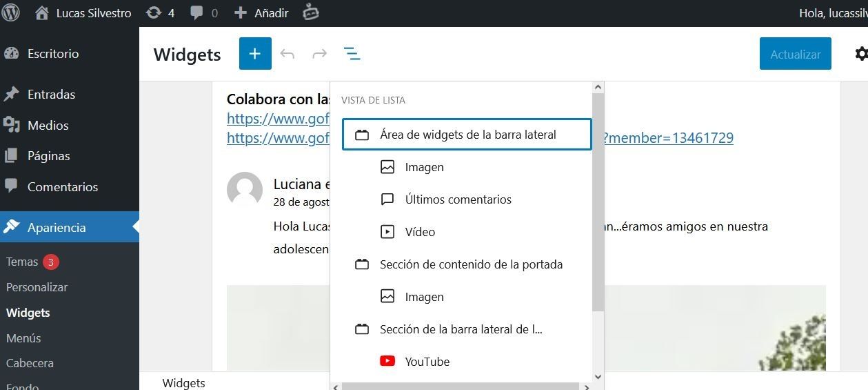Image resolution: width=868 pixels, height=390 pixels.
Task: Open the Páginas menu
Action: pos(70,155)
